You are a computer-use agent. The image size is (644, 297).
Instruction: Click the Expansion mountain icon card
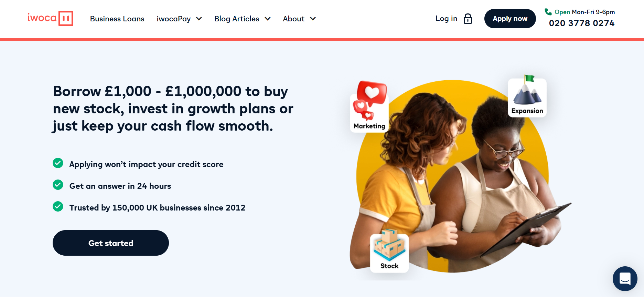click(527, 97)
